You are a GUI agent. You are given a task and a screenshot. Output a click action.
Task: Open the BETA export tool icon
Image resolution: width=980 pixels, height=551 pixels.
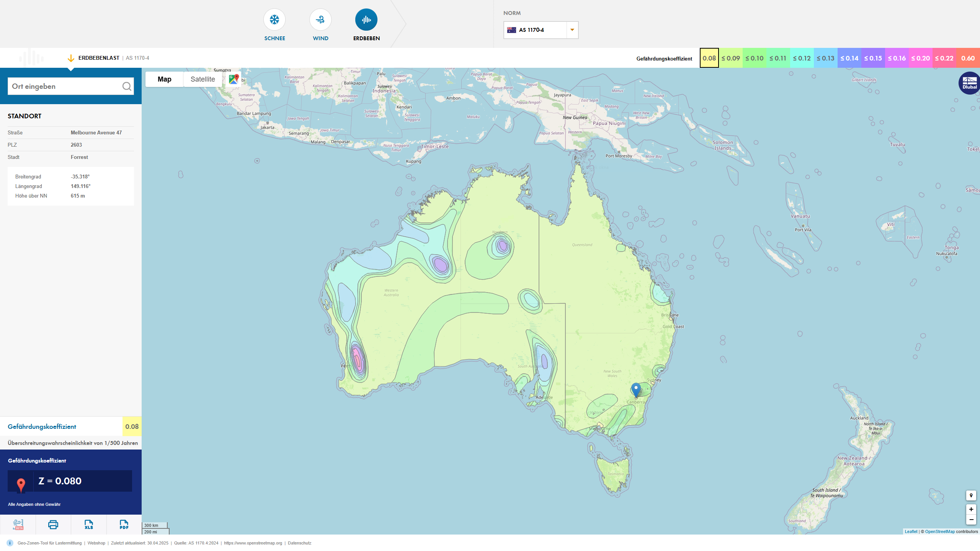pyautogui.click(x=18, y=525)
